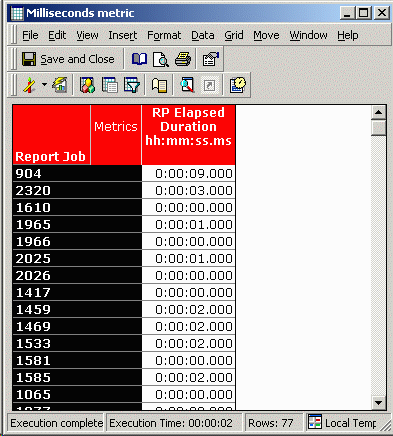Screen dimensions: 393x436
Task: Click the design view pencil-ruler icon
Action: [29, 85]
